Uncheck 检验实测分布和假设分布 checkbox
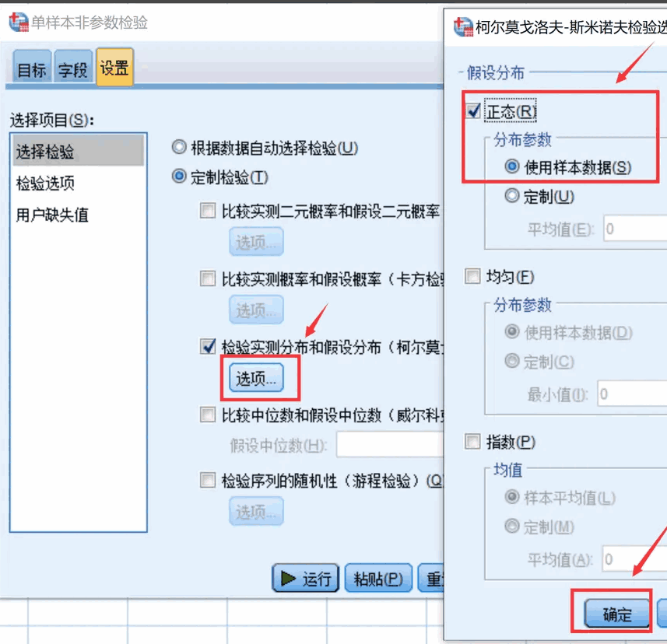Viewport: 667px width, 644px height. (208, 346)
